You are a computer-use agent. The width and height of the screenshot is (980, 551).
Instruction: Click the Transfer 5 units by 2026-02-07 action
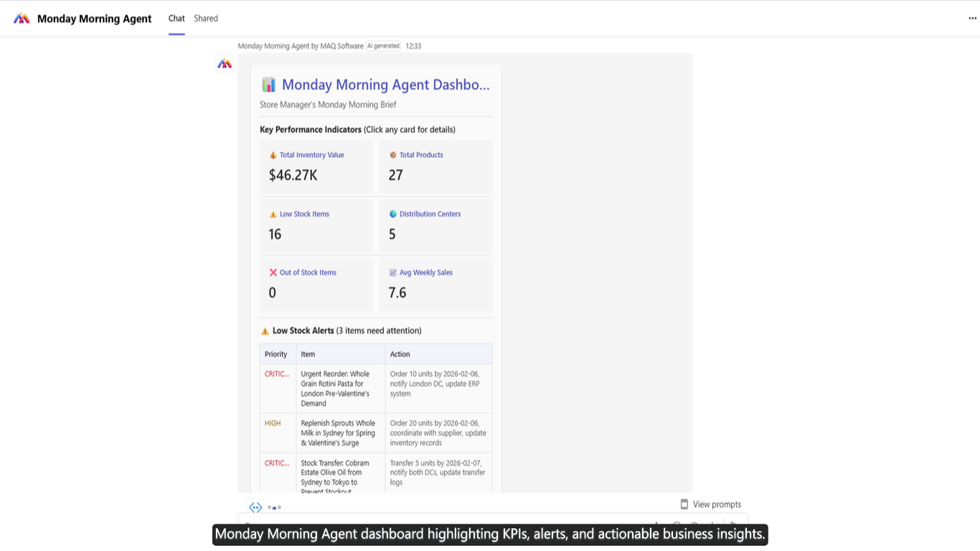pos(438,473)
